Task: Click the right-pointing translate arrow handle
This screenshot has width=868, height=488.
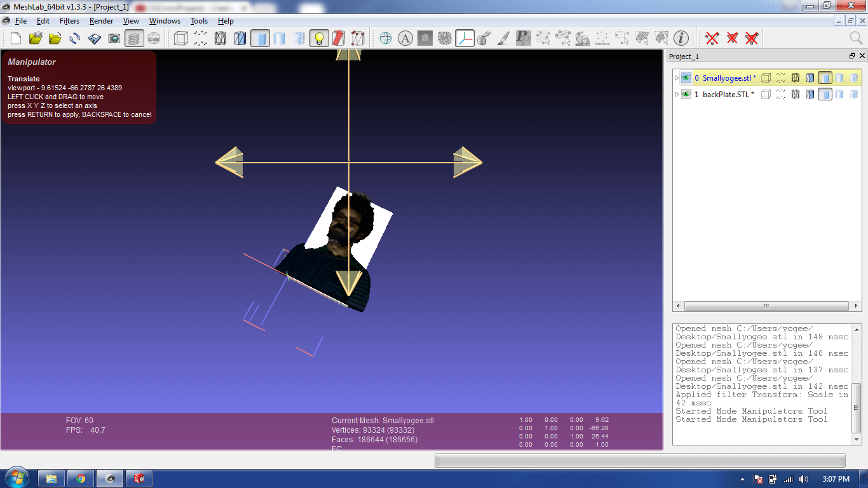Action: coord(468,162)
